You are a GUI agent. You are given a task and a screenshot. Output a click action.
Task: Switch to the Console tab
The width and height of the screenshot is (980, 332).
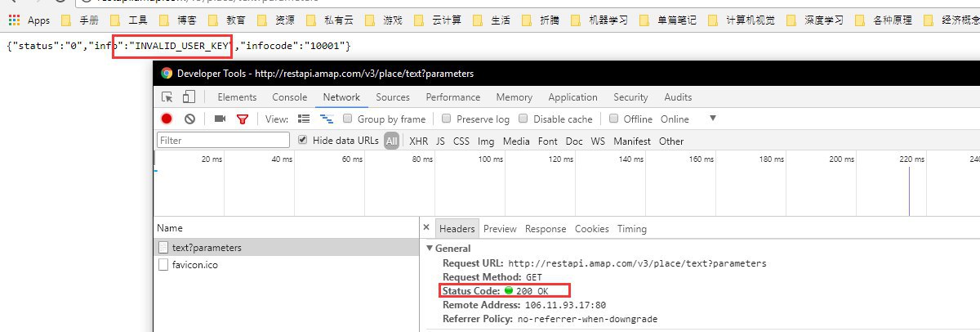[x=290, y=97]
